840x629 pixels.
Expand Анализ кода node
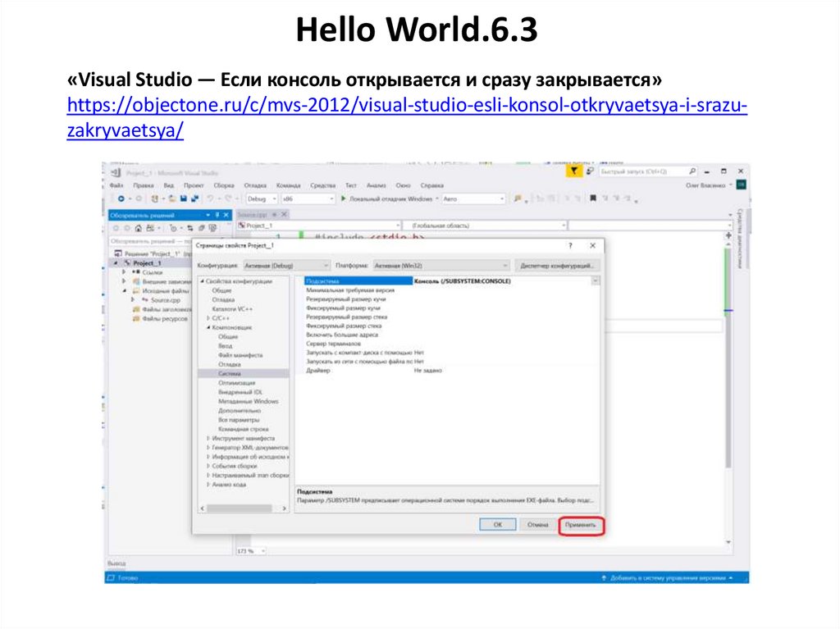pyautogui.click(x=208, y=485)
